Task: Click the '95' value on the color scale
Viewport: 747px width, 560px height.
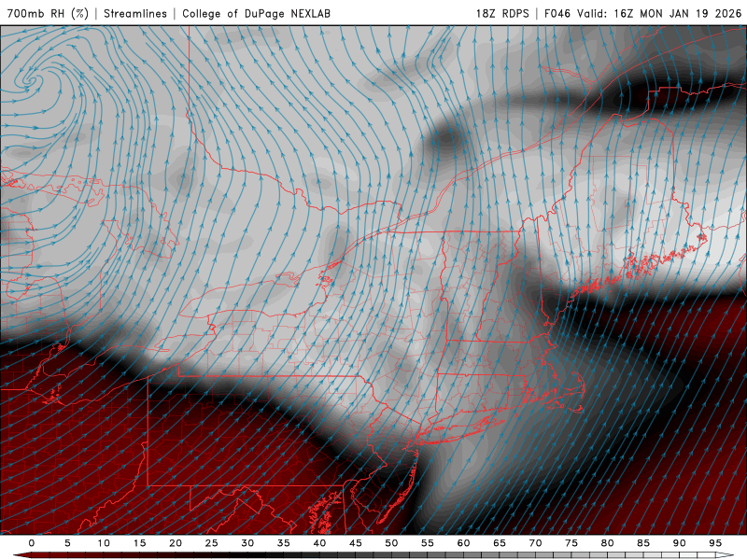Action: pos(715,543)
